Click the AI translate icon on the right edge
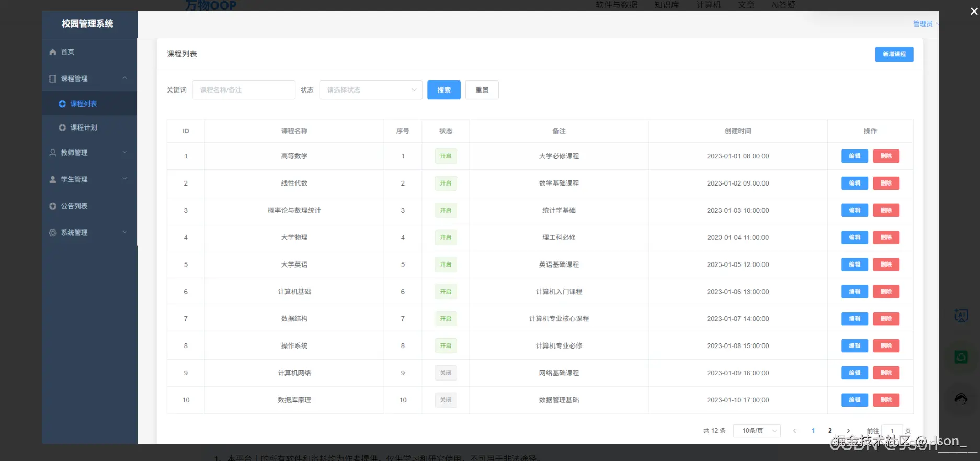The width and height of the screenshot is (980, 461). [961, 315]
